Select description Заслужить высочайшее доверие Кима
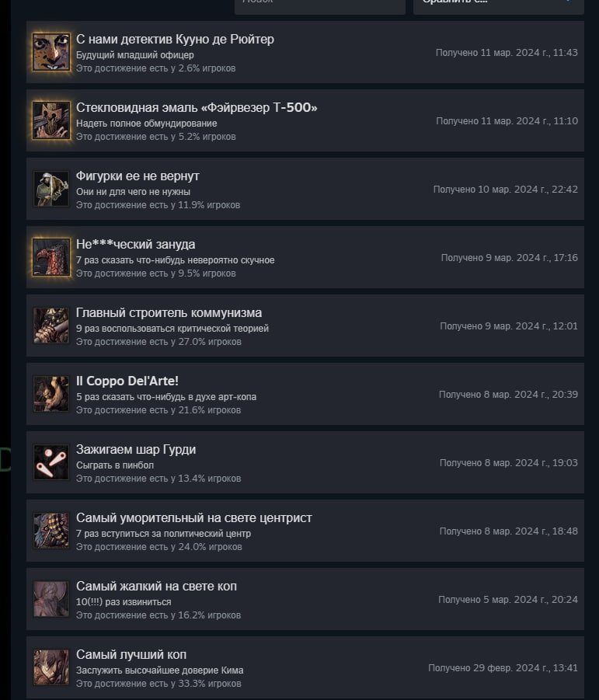The width and height of the screenshot is (599, 700). [x=160, y=670]
